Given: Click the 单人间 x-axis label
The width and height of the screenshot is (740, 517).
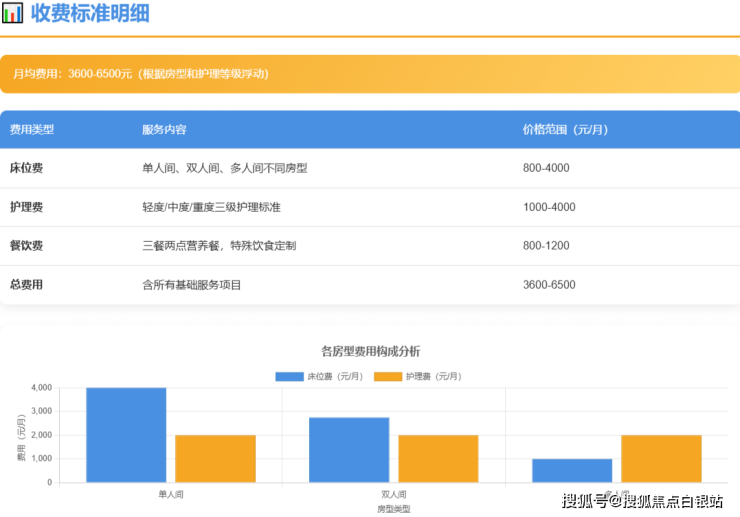Looking at the screenshot, I should tap(170, 494).
